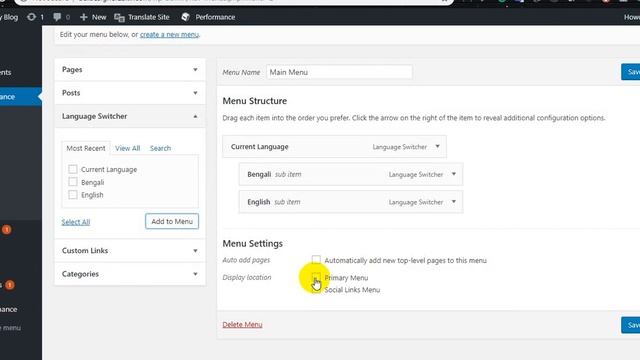Click the Add to Menu button
Screen dimensions: 640x360
[x=172, y=221]
